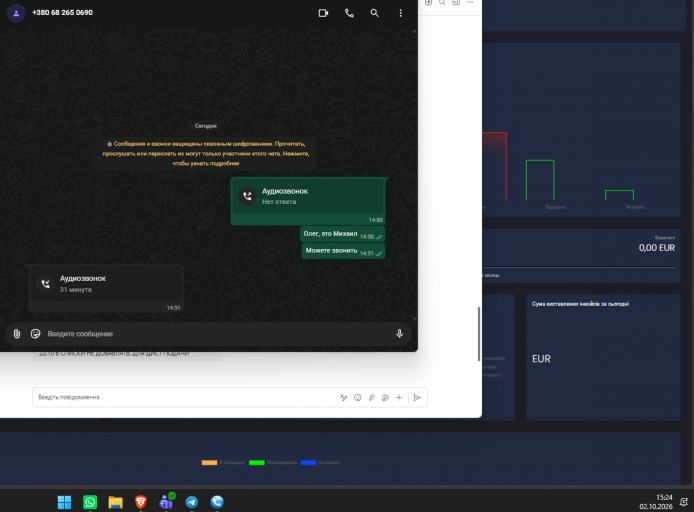Open the apps grid icon in Teams header

click(x=428, y=2)
